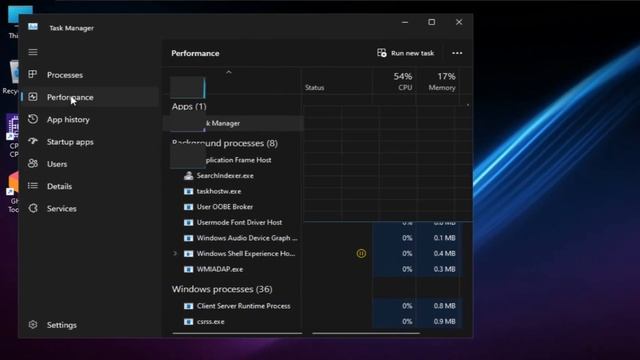Click the Processes sidebar icon
This screenshot has height=360, width=640.
[x=33, y=74]
